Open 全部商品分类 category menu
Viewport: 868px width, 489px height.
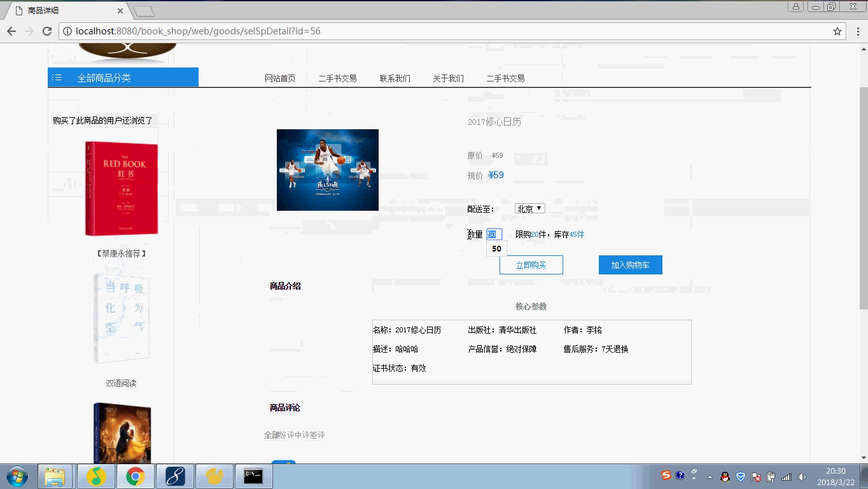tap(123, 78)
